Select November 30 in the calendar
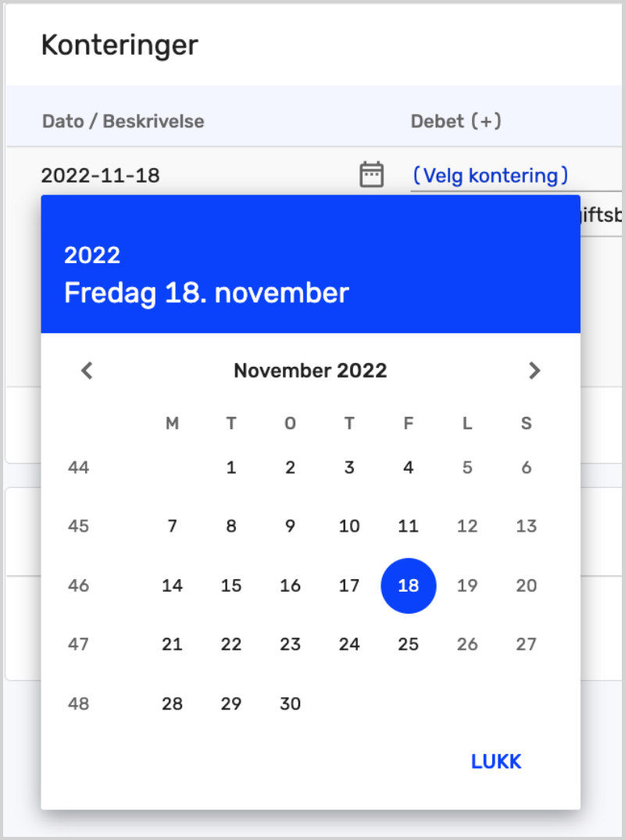 (x=290, y=703)
